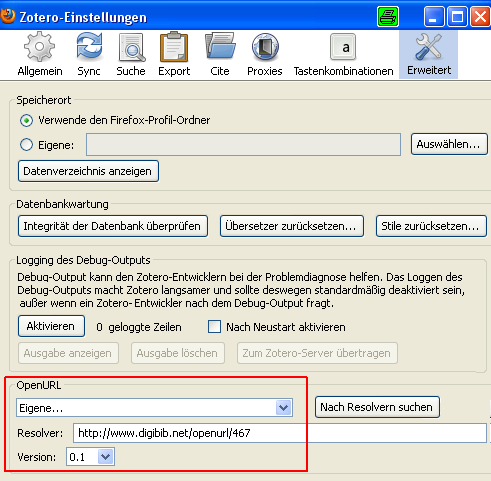The height and width of the screenshot is (481, 491).
Task: Click 'Integrität der Datenbank überprüfen' button
Action: [113, 226]
